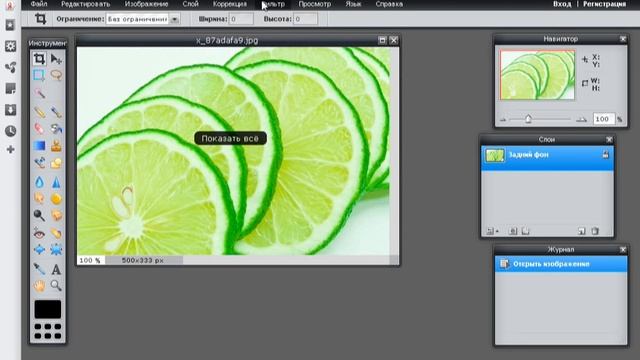Click the Navigator zoom-in large mountain icon

pos(581,119)
